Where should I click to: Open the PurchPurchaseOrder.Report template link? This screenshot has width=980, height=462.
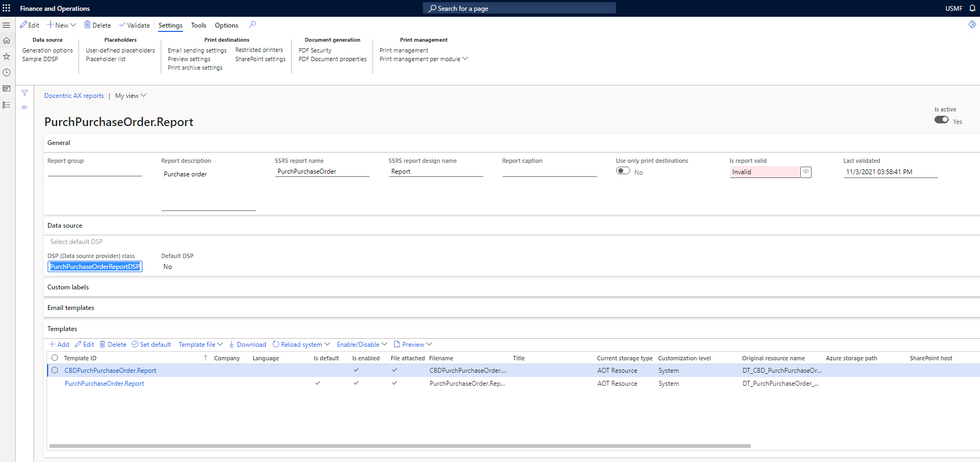pyautogui.click(x=104, y=384)
